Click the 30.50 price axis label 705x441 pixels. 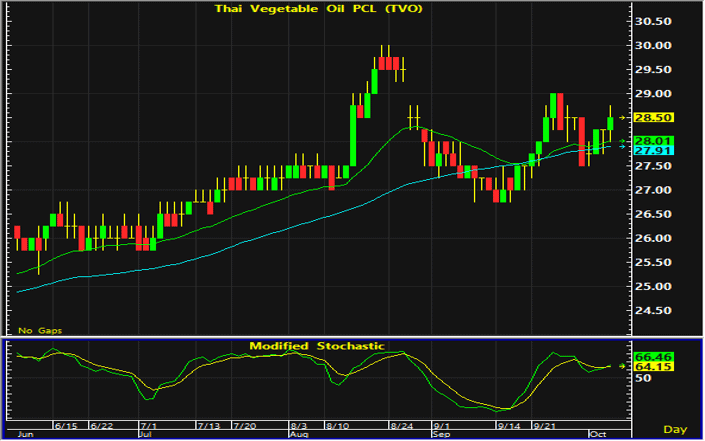coord(653,21)
